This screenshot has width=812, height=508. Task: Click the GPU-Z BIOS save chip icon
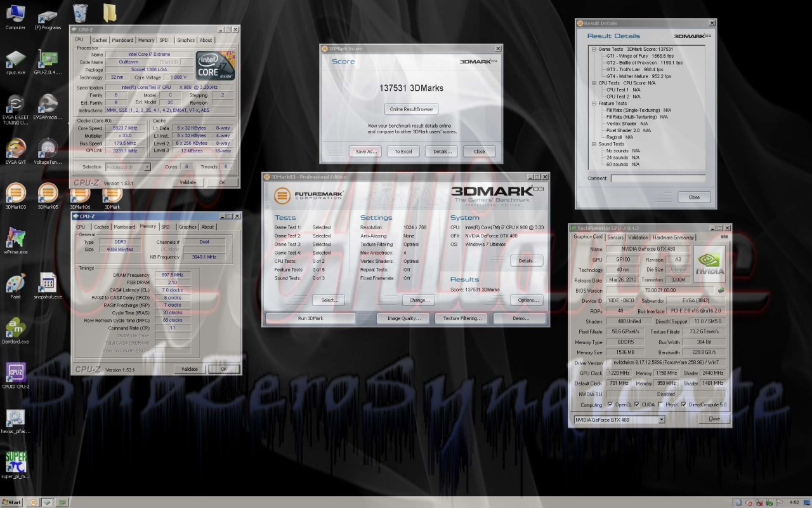tap(721, 290)
